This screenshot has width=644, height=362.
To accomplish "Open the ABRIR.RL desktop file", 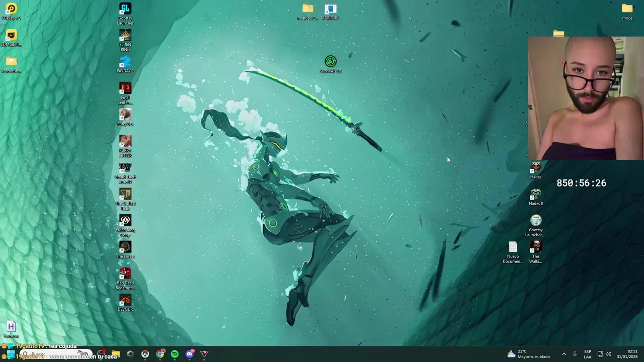I will 331,12.
